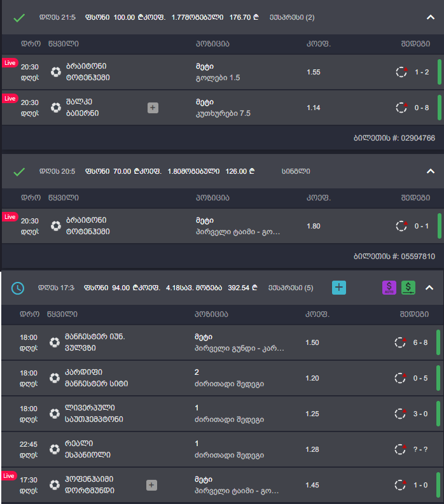Click the green result bar on 6 - 8 row

pos(439,342)
